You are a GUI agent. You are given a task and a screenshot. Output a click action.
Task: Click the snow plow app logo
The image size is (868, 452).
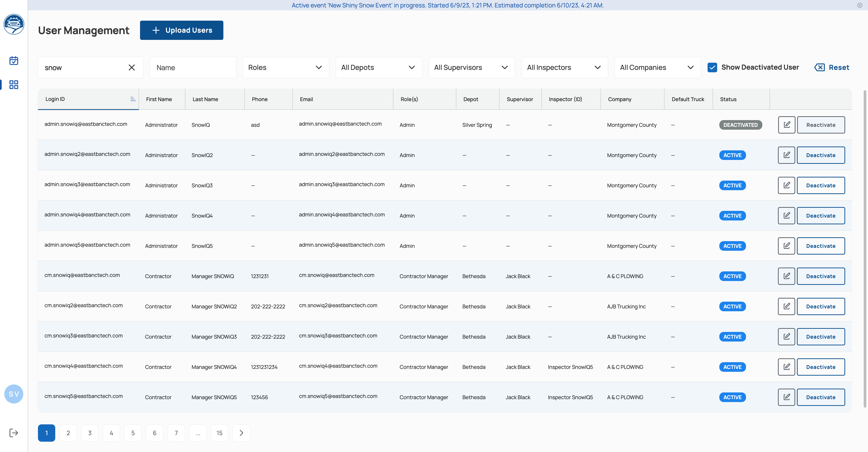point(14,24)
